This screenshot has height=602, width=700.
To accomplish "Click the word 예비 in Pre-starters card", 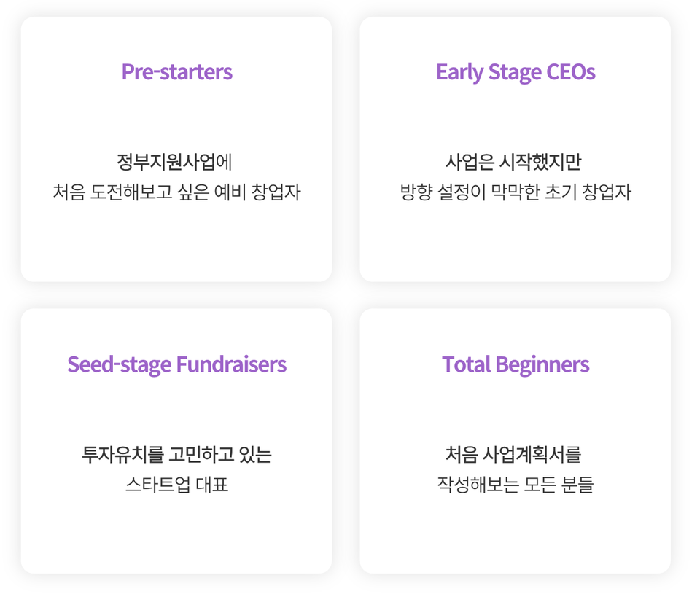I will coord(230,192).
